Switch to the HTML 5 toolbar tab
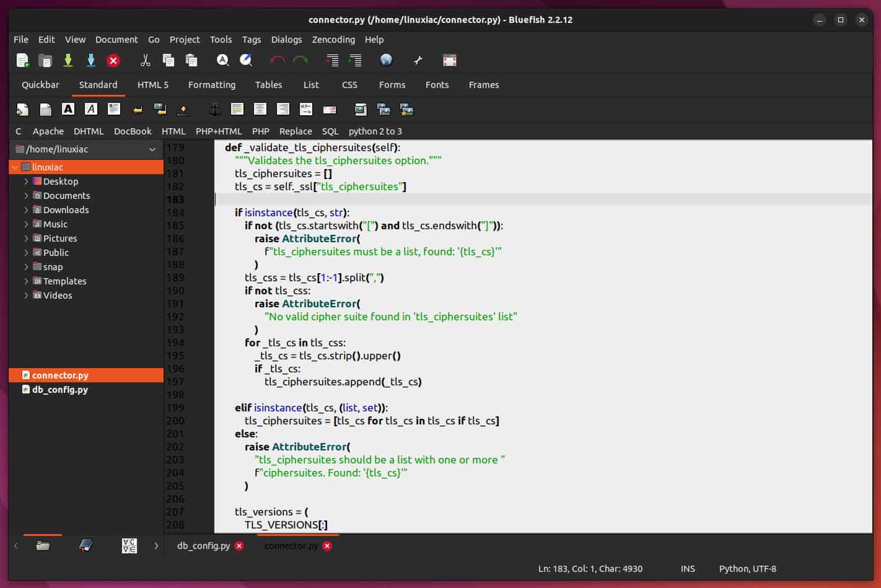881x588 pixels. (x=152, y=85)
